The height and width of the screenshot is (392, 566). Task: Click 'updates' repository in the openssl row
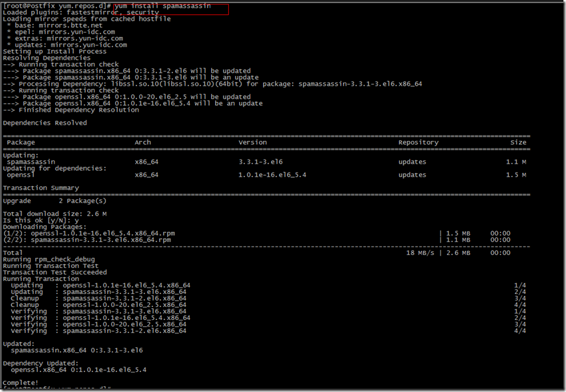412,175
